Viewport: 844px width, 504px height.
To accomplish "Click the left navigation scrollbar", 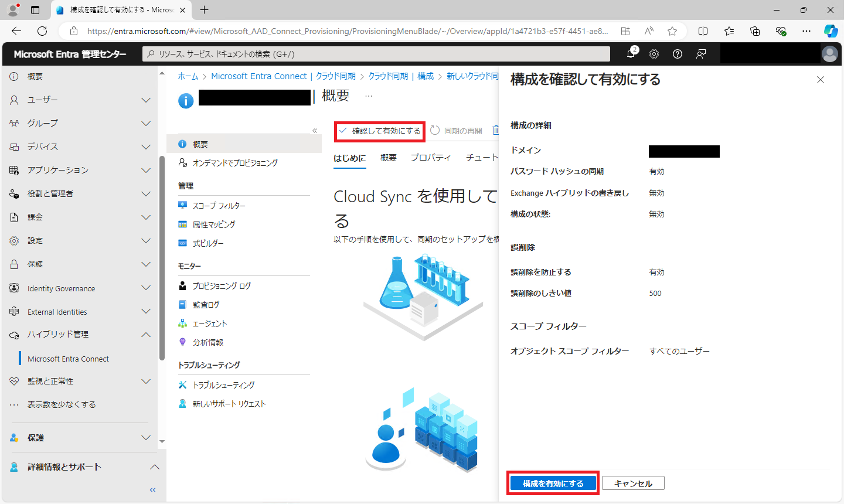I will [x=162, y=258].
